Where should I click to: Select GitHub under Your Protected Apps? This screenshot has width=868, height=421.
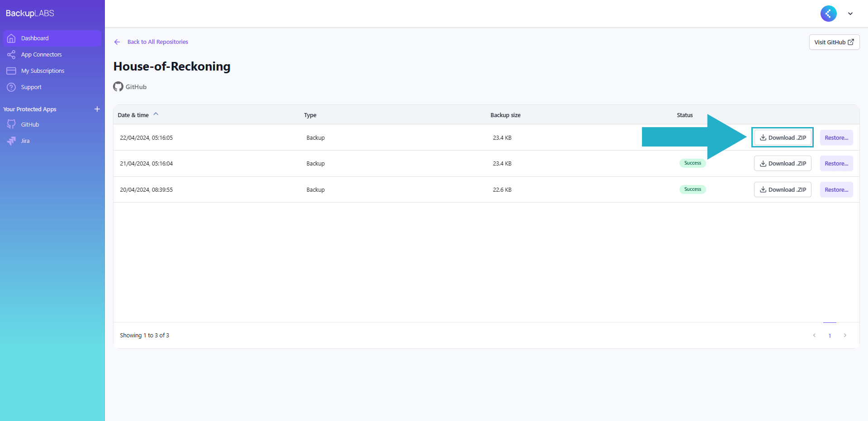click(x=30, y=125)
